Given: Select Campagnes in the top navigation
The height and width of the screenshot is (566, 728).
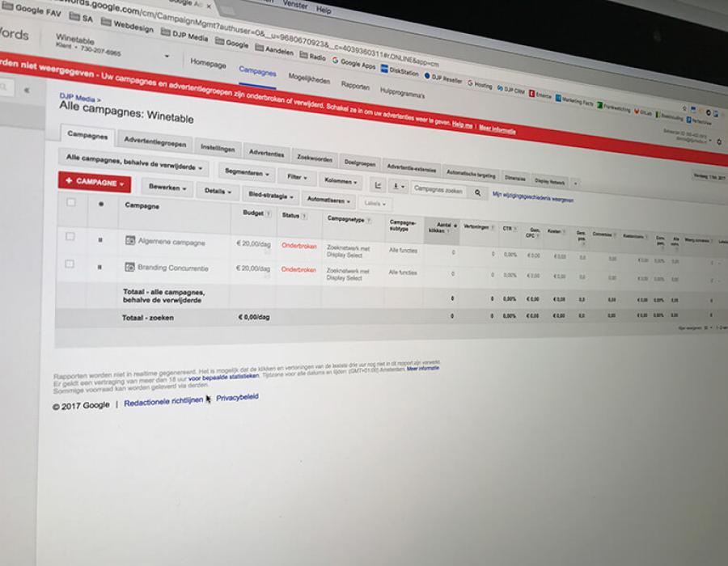Looking at the screenshot, I should point(257,72).
